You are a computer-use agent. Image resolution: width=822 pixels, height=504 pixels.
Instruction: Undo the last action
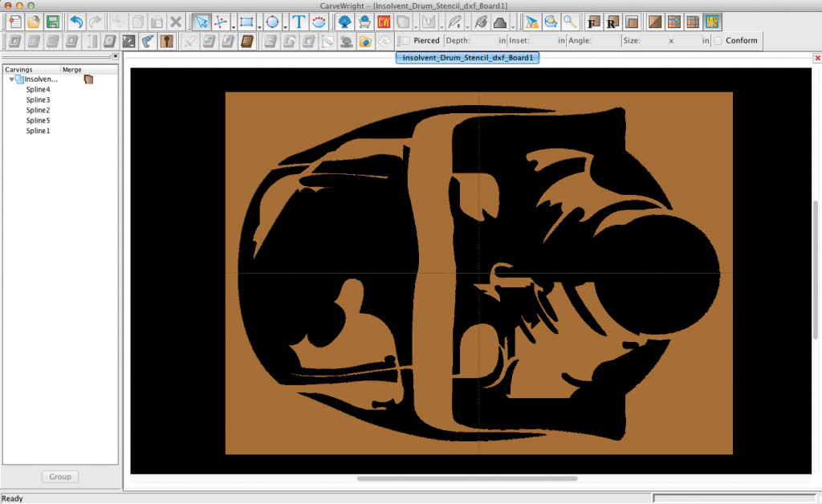[75, 22]
